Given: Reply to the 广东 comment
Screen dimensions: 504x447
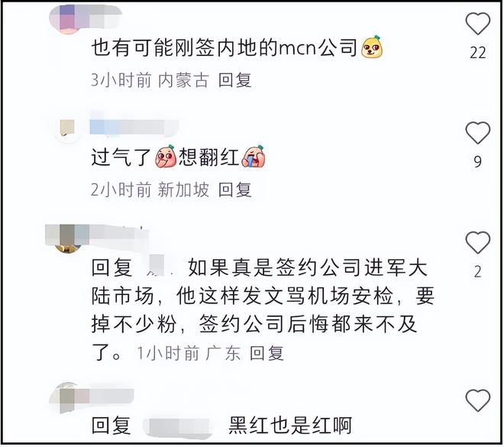Looking at the screenshot, I should coord(267,354).
